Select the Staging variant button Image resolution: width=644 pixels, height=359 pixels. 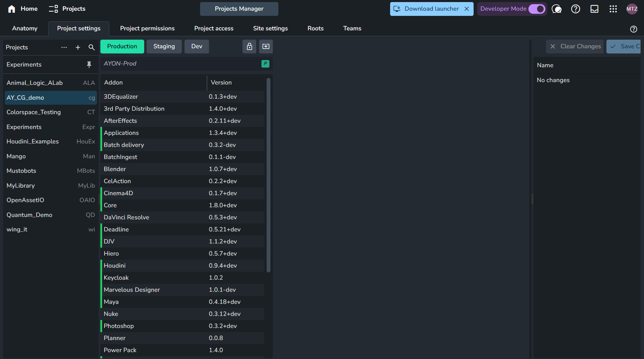(164, 47)
